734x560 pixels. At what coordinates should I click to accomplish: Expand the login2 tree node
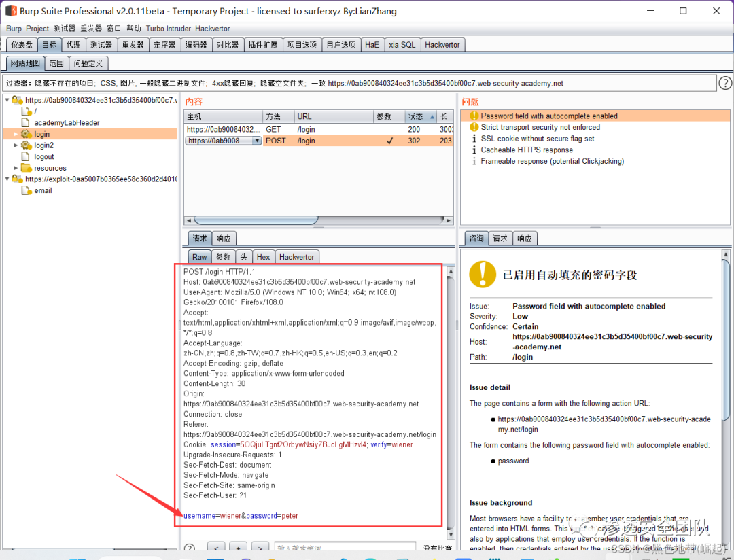16,145
